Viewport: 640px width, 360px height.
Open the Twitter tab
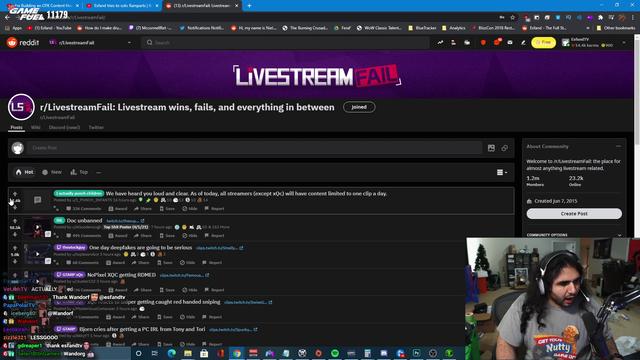[x=96, y=127]
